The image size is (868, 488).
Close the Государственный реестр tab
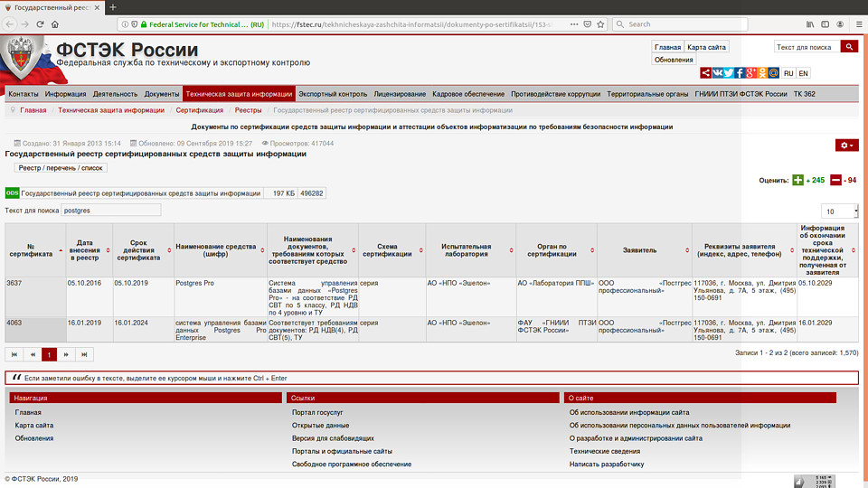click(x=97, y=8)
